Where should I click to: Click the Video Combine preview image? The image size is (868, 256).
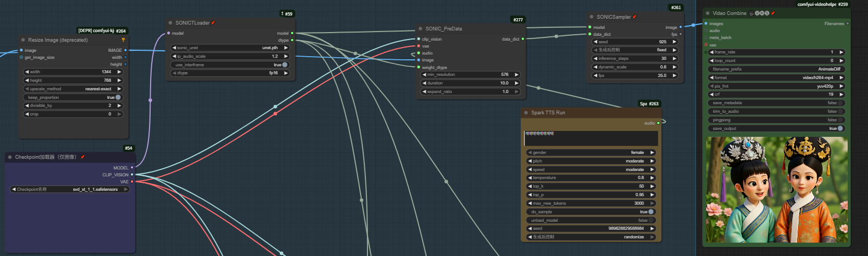777,190
